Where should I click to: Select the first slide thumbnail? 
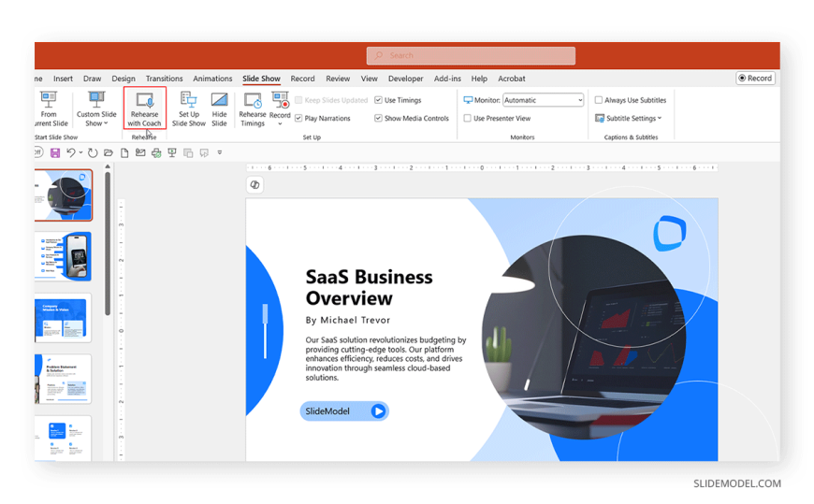(x=64, y=195)
